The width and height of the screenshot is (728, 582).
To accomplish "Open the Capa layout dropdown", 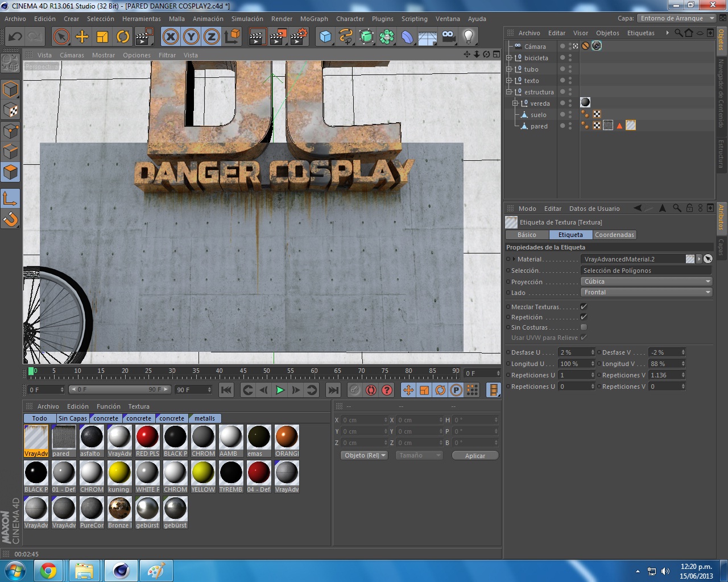I will pyautogui.click(x=677, y=18).
